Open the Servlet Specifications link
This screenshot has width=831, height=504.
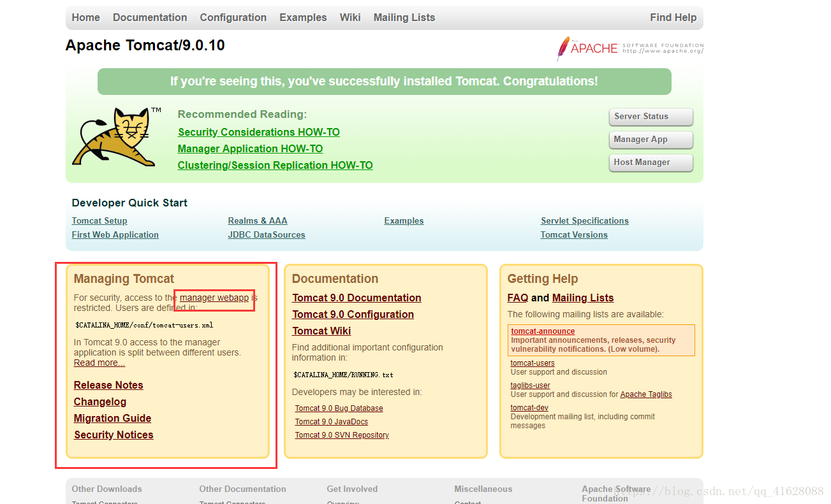click(585, 220)
